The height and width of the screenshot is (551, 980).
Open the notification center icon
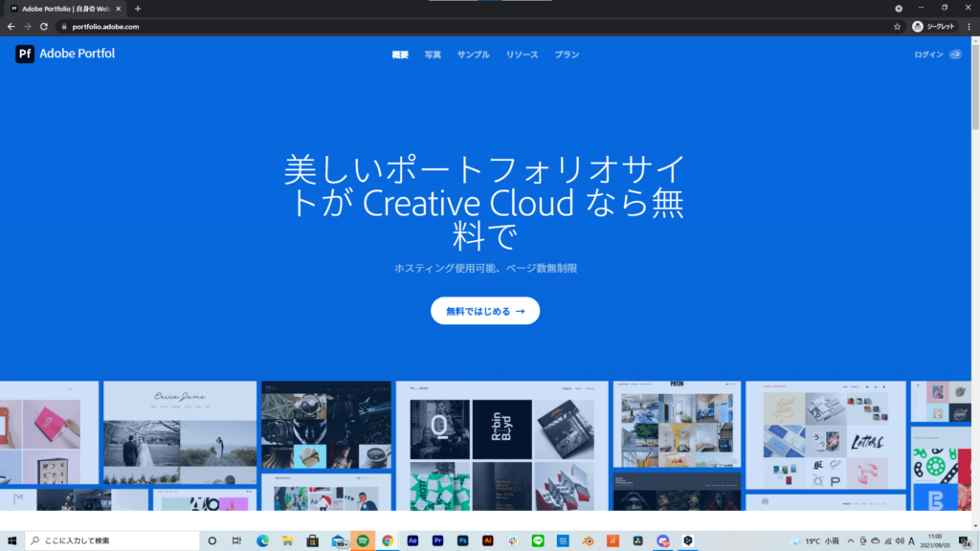965,541
